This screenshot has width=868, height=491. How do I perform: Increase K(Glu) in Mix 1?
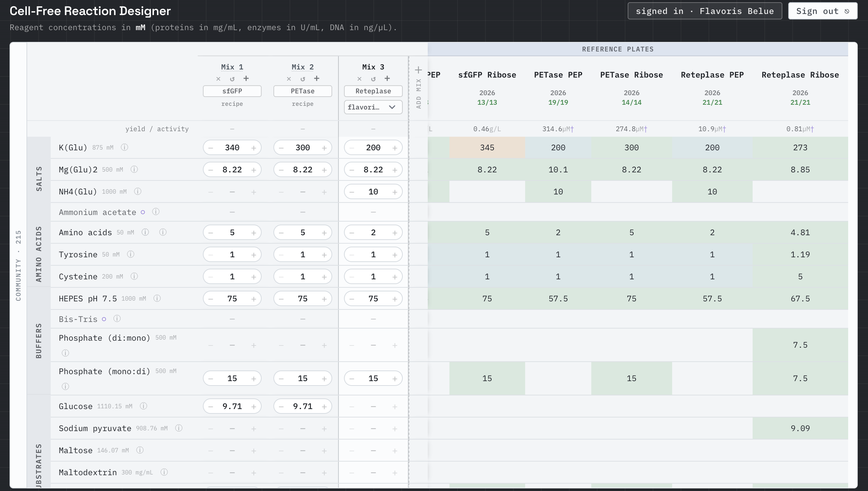coord(254,148)
